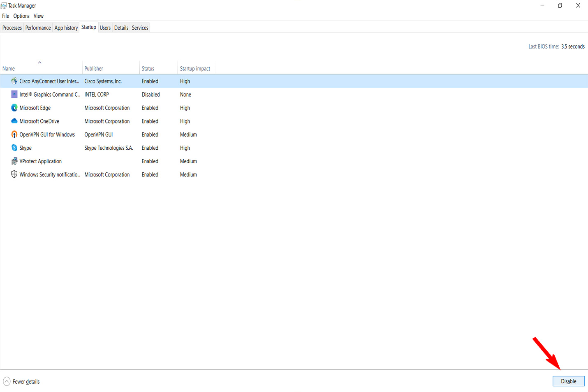Click the Last BIOS time 3.5 seconds value
The image size is (588, 392).
[x=573, y=46]
